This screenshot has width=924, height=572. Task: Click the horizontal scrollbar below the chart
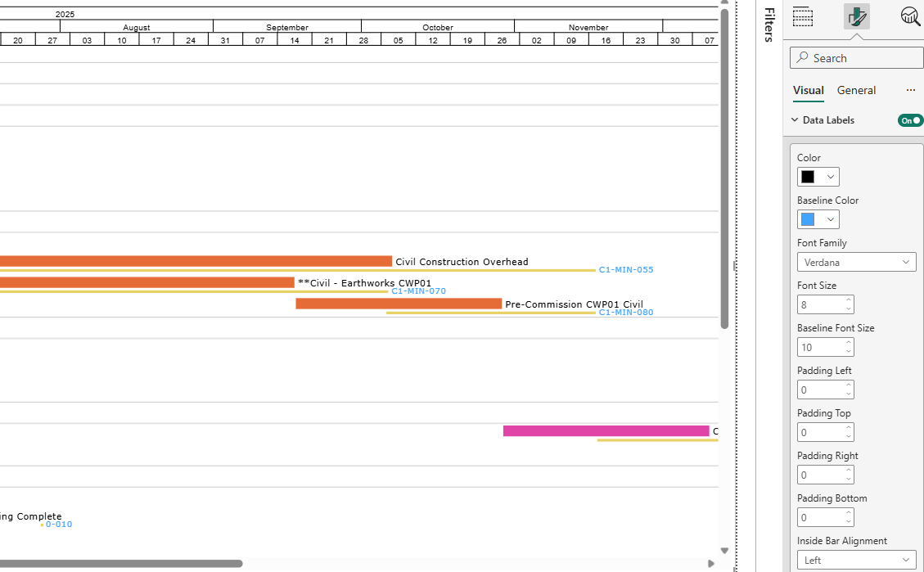[x=123, y=562]
